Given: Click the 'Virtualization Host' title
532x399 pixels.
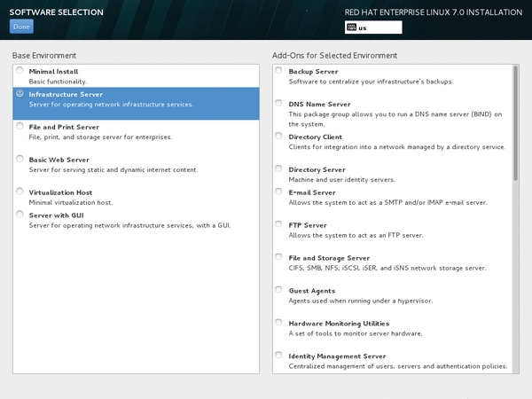Looking at the screenshot, I should tap(60, 192).
